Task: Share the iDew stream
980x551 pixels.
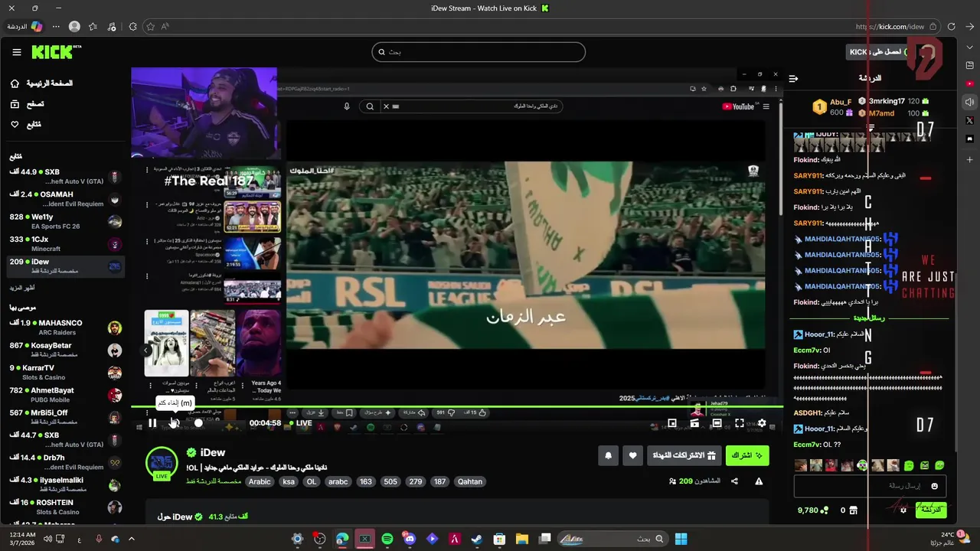Action: pyautogui.click(x=734, y=481)
